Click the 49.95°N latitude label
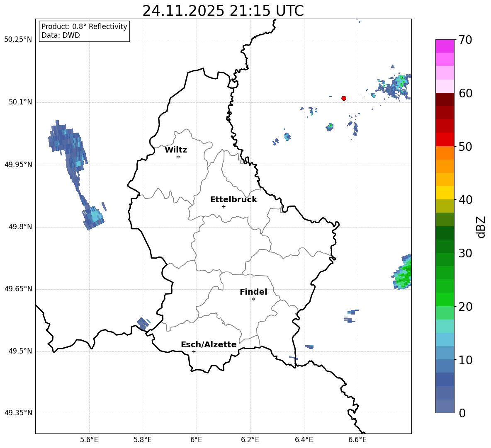The height and width of the screenshot is (448, 491). pyautogui.click(x=18, y=165)
